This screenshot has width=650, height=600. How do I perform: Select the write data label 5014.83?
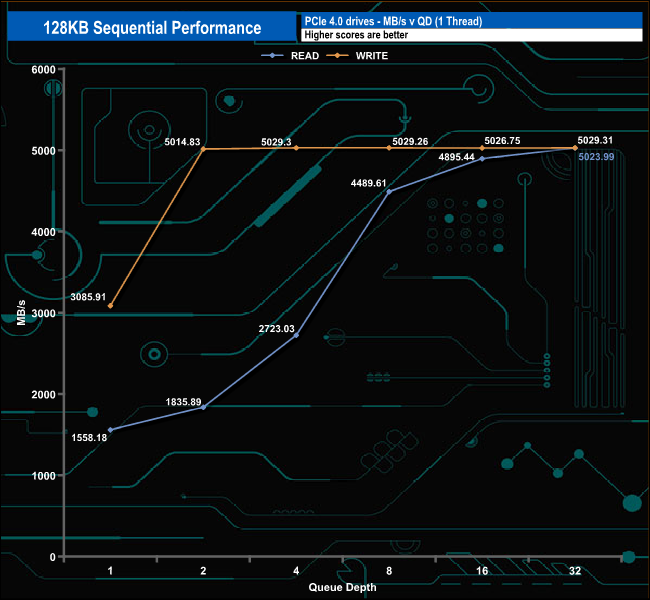click(182, 142)
